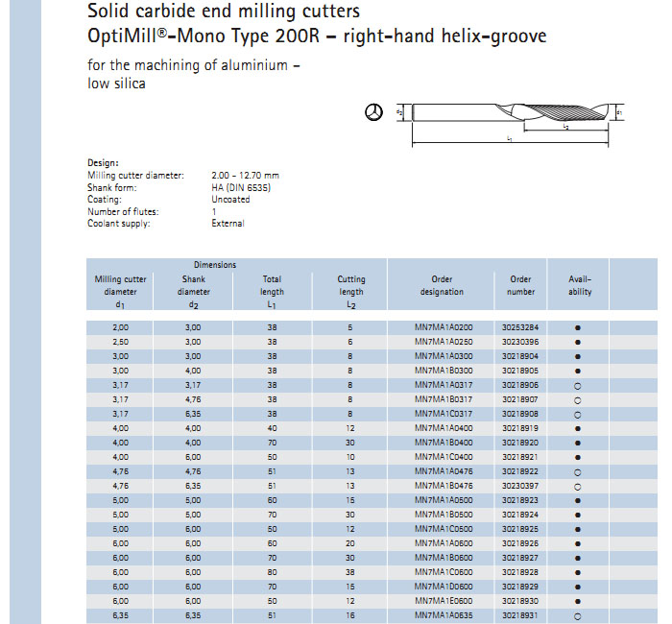Click the availability dot for order 30218919

[578, 428]
